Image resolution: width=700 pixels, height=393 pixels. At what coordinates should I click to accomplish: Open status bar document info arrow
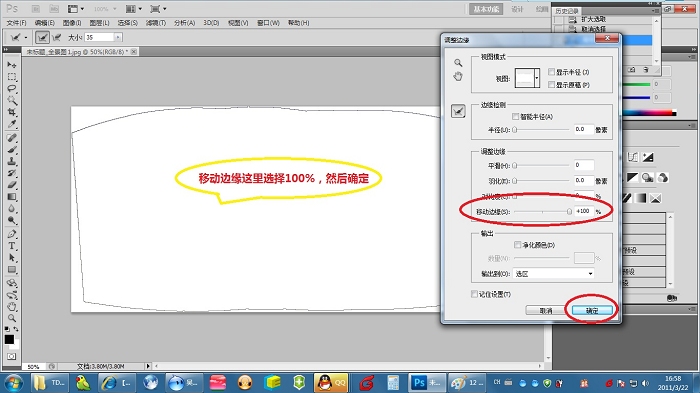point(148,366)
